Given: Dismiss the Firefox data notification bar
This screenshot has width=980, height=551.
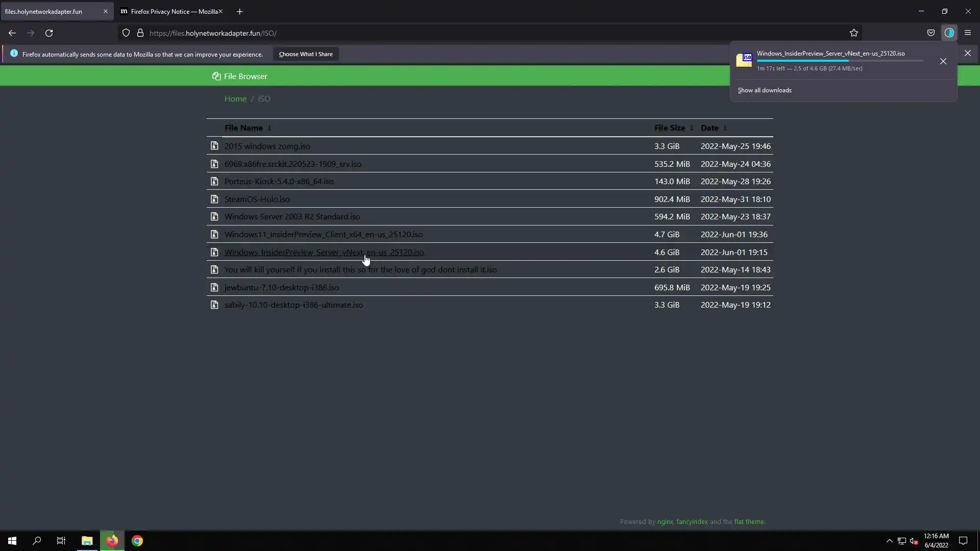Looking at the screenshot, I should (x=967, y=53).
